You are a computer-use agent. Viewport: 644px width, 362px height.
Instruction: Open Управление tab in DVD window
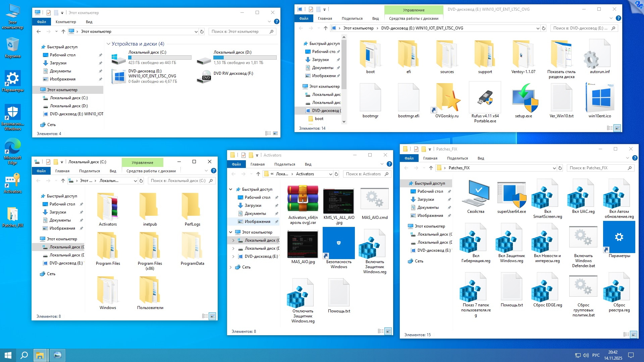coord(414,10)
